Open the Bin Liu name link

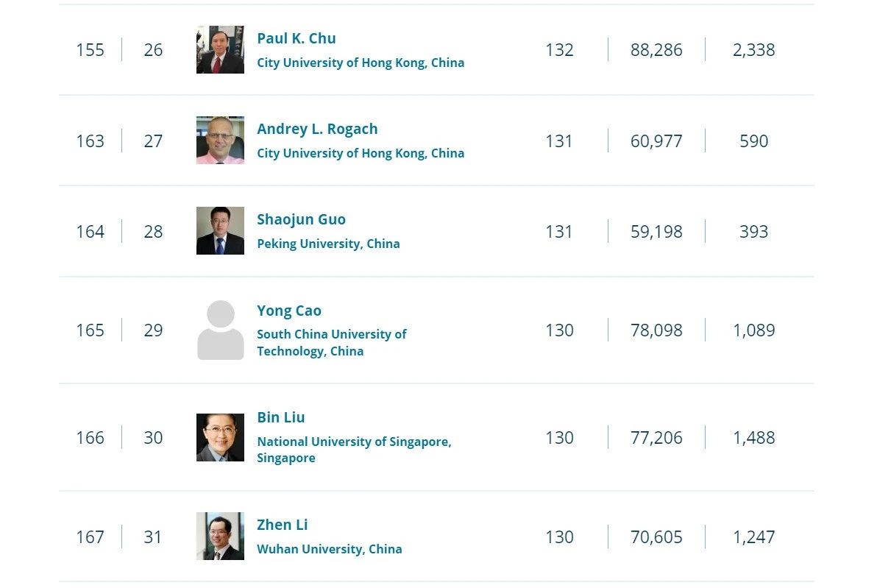(281, 417)
